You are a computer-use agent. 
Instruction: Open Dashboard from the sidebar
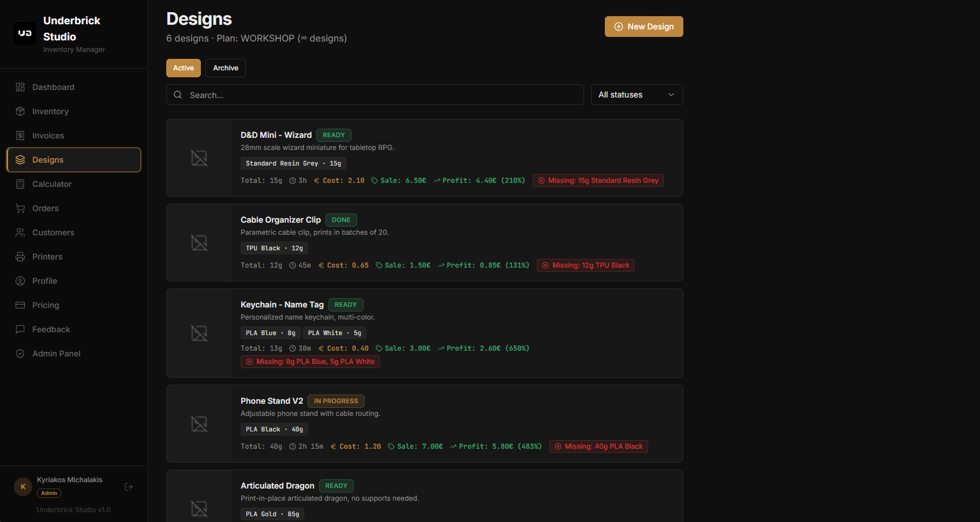(73, 87)
